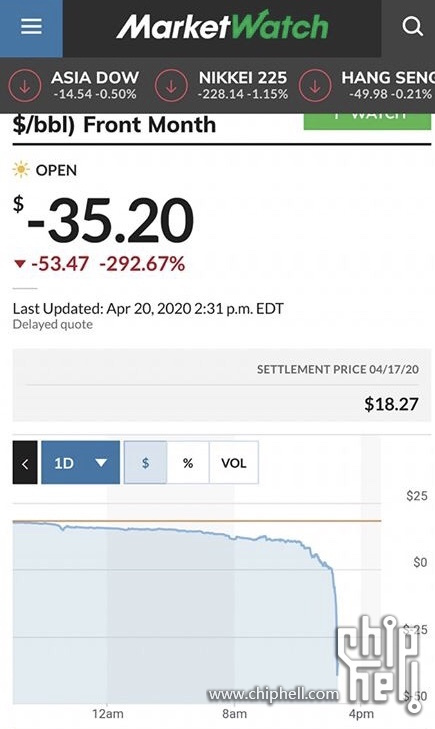Collapse chart options with left chevron
Viewport: 435px width, 729px height.
coord(25,463)
